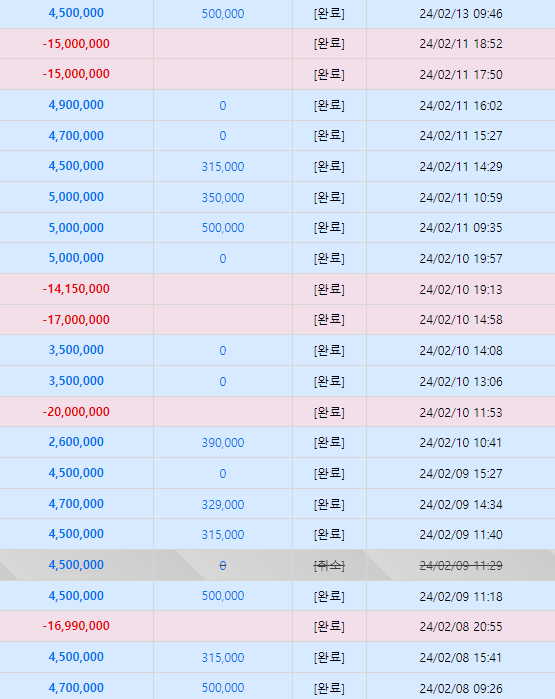Click timestamp 24/02/09 14:34

pyautogui.click(x=461, y=505)
